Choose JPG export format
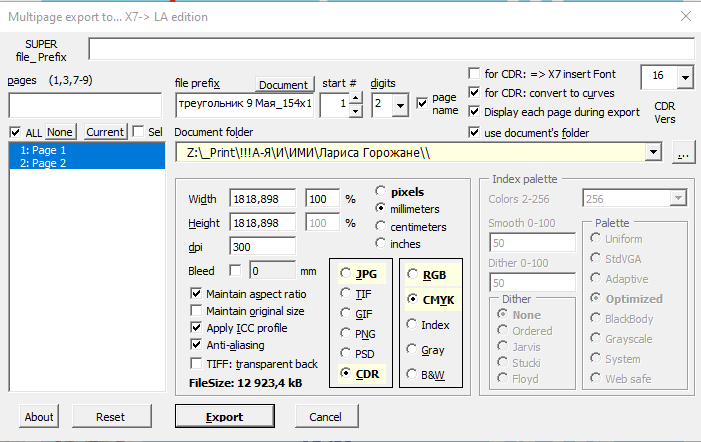This screenshot has width=701, height=442. tap(345, 273)
